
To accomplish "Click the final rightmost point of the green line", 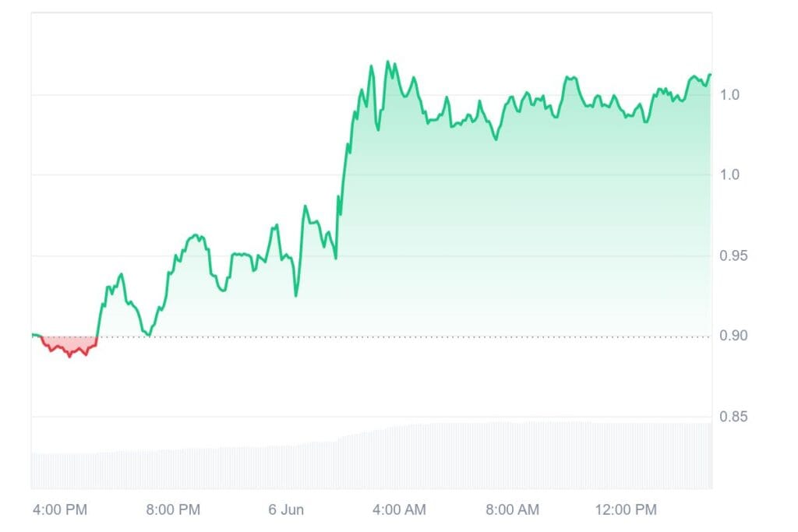I will pos(710,75).
